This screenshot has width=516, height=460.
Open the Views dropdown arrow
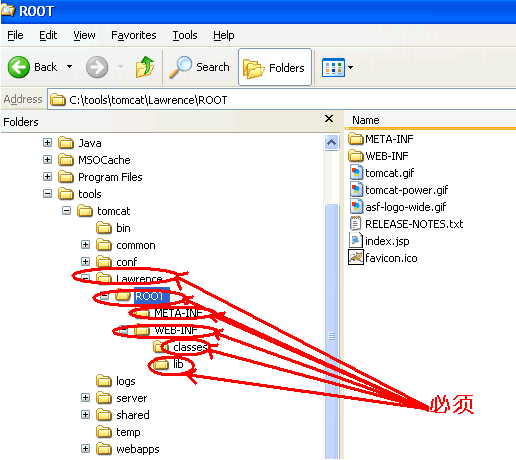pyautogui.click(x=350, y=67)
